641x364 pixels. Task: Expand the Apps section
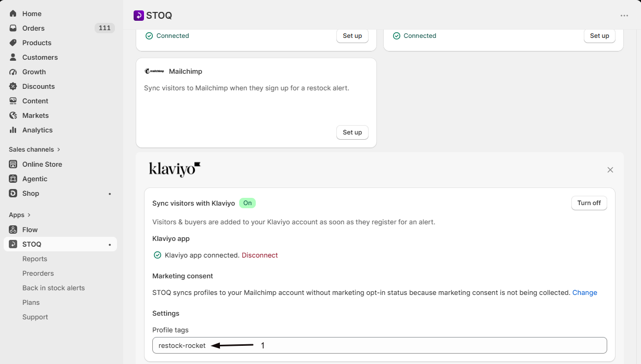tap(20, 215)
